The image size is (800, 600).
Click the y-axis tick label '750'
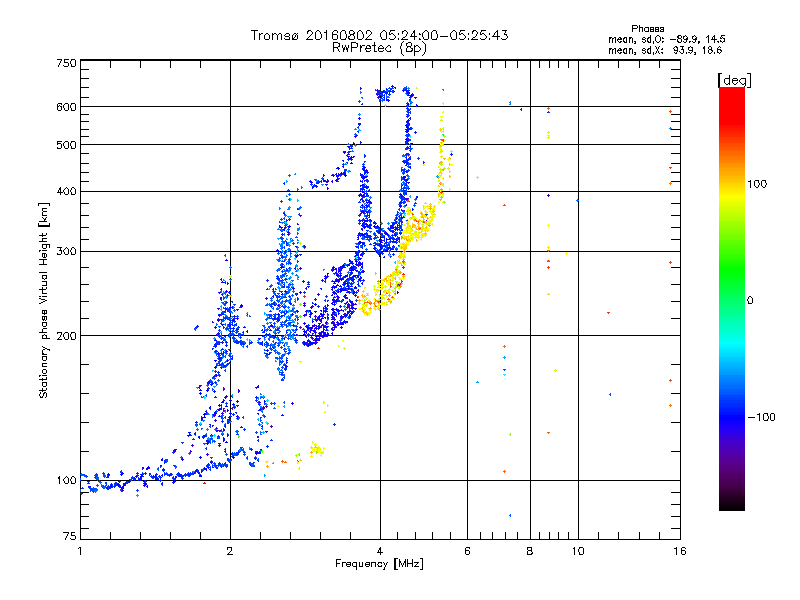point(66,63)
